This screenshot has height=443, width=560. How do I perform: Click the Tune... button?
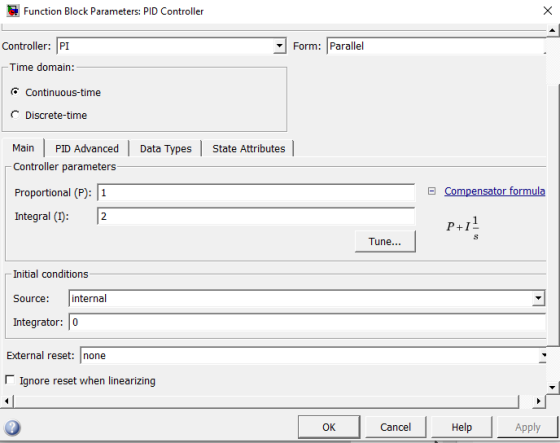385,242
